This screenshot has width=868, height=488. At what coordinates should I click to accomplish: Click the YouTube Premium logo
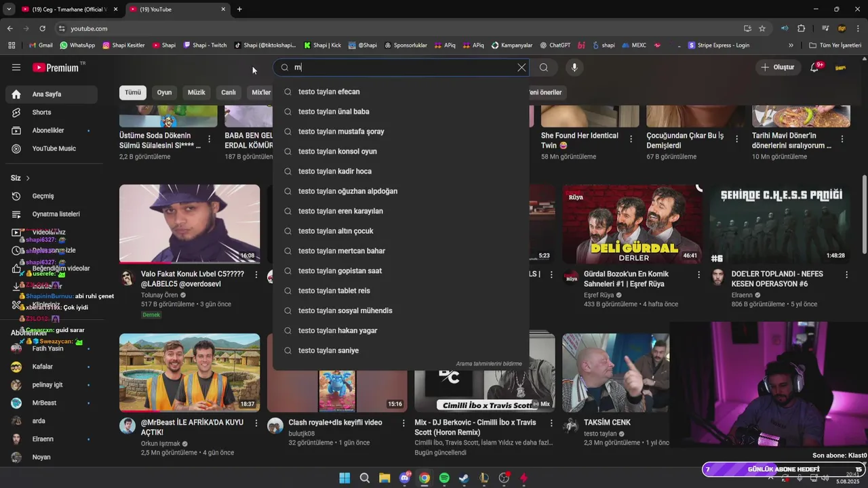(56, 68)
